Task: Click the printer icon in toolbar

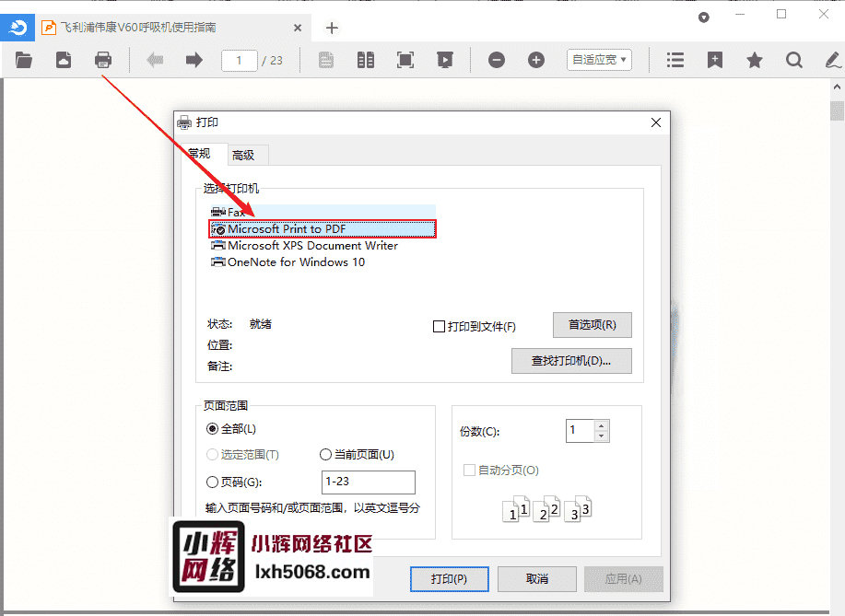Action: 103,60
